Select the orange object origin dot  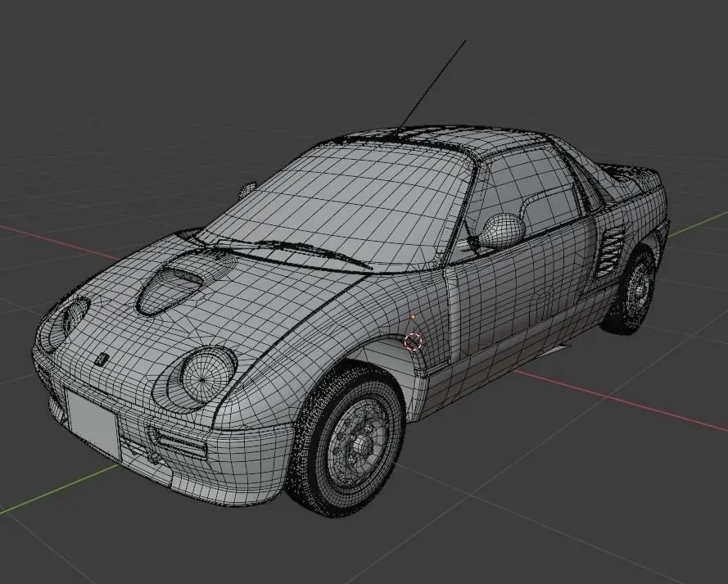pos(413,317)
